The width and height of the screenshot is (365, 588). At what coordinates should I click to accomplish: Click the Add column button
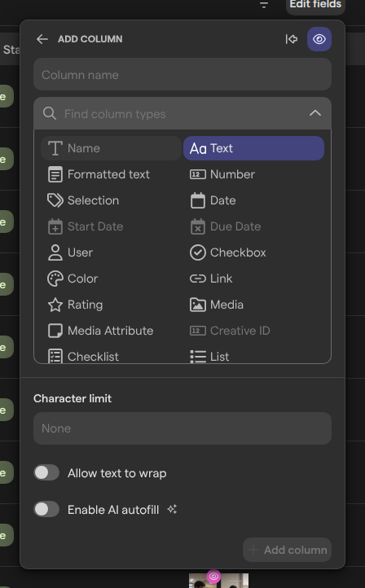pyautogui.click(x=288, y=550)
